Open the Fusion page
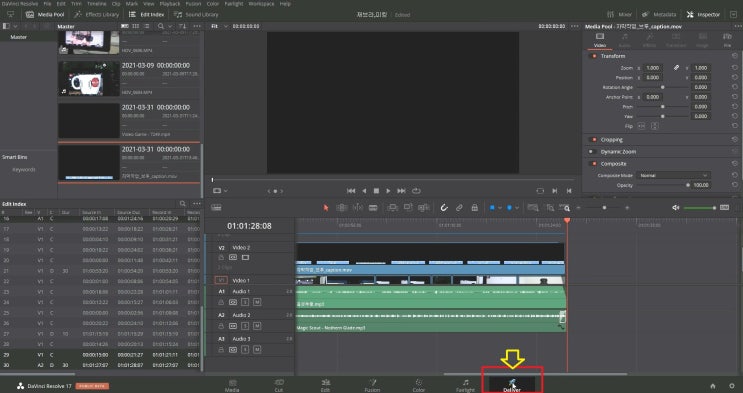Screen dimensions: 743x393 (x=372, y=385)
